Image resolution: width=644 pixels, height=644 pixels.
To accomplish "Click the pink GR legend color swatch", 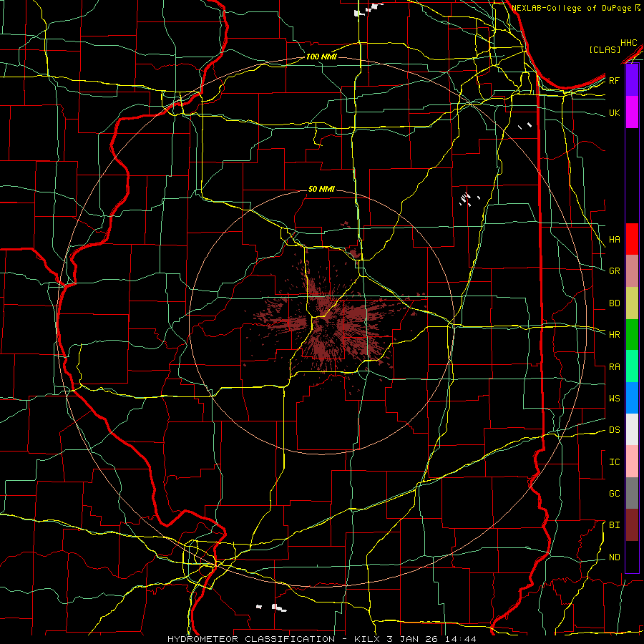I will [632, 270].
